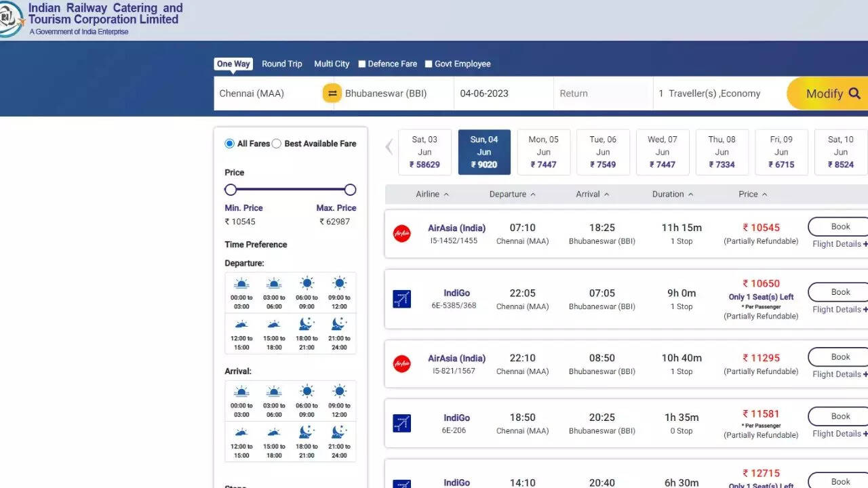The width and height of the screenshot is (868, 488).
Task: Sort flights by Departure column
Action: coord(512,195)
